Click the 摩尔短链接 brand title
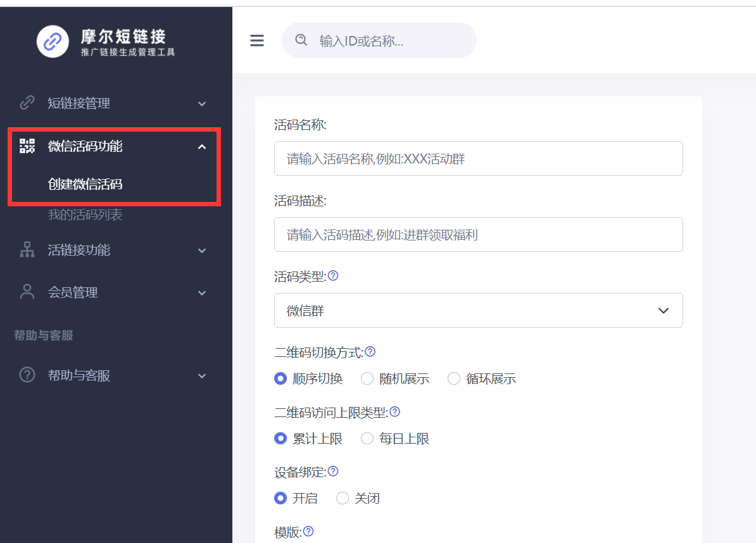 click(123, 36)
